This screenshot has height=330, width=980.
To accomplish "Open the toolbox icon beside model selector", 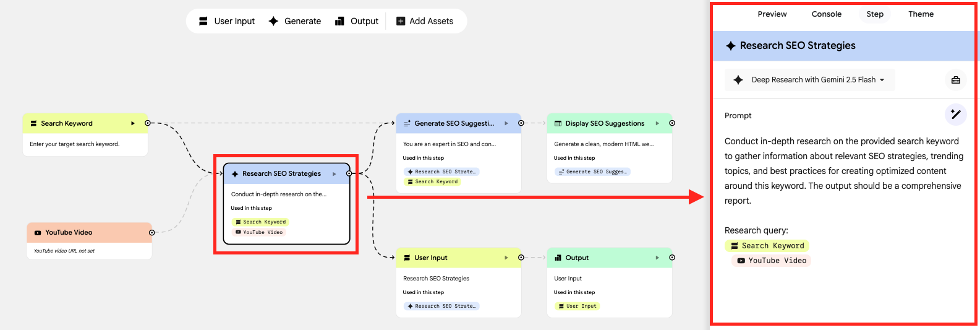I will 955,80.
